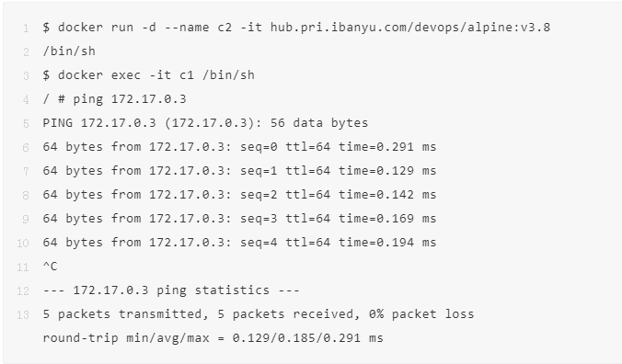Click the ^C interrupt line
The height and width of the screenshot is (364, 622).
tap(50, 267)
